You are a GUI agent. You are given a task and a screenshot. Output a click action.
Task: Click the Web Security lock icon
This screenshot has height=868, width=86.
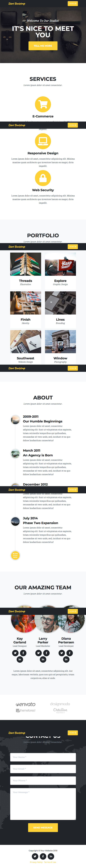click(43, 178)
